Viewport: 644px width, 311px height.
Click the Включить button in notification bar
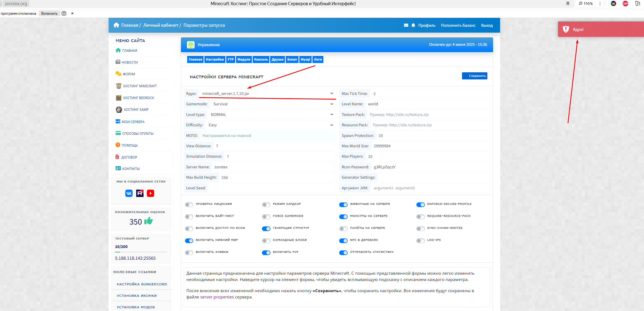[49, 13]
